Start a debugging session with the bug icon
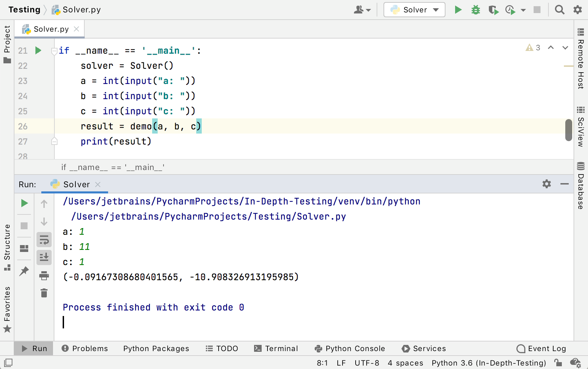The height and width of the screenshot is (369, 588). click(x=475, y=10)
